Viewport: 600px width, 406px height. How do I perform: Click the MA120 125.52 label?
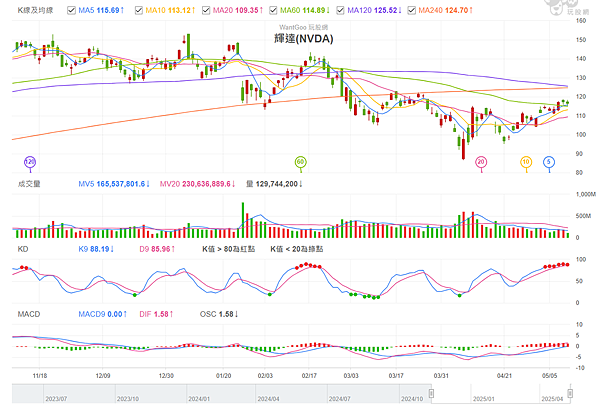(x=374, y=10)
